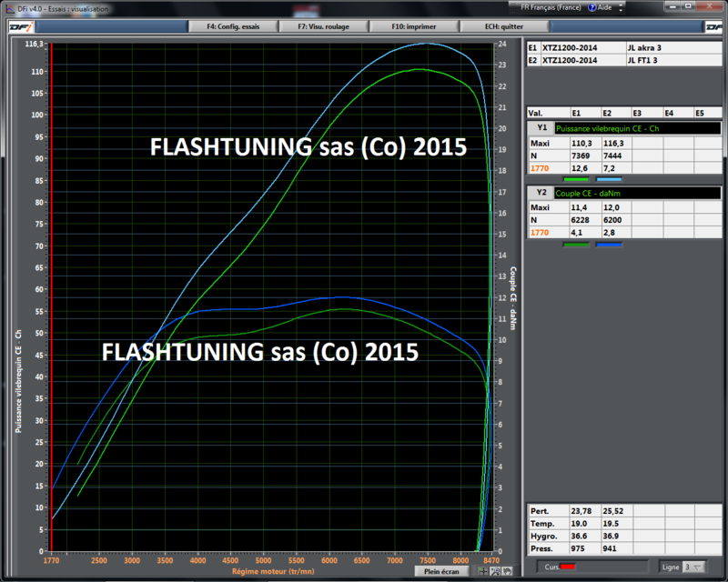Click 'JL akra 3' test name cell
The height and width of the screenshot is (582, 728).
[x=674, y=48]
